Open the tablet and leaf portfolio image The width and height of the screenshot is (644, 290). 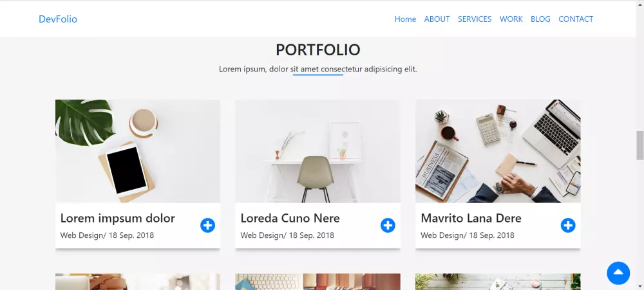138,151
